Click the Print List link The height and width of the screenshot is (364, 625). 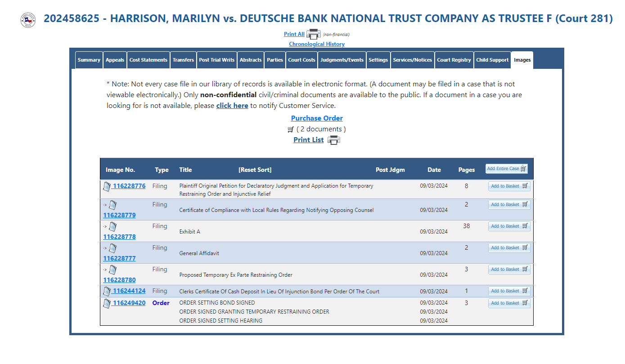coord(309,140)
